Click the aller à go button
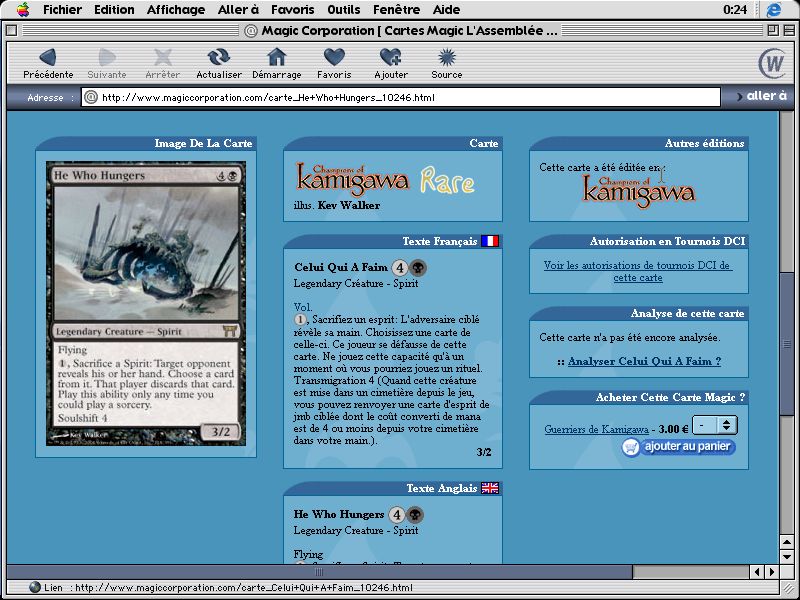This screenshot has height=600, width=800. click(762, 96)
